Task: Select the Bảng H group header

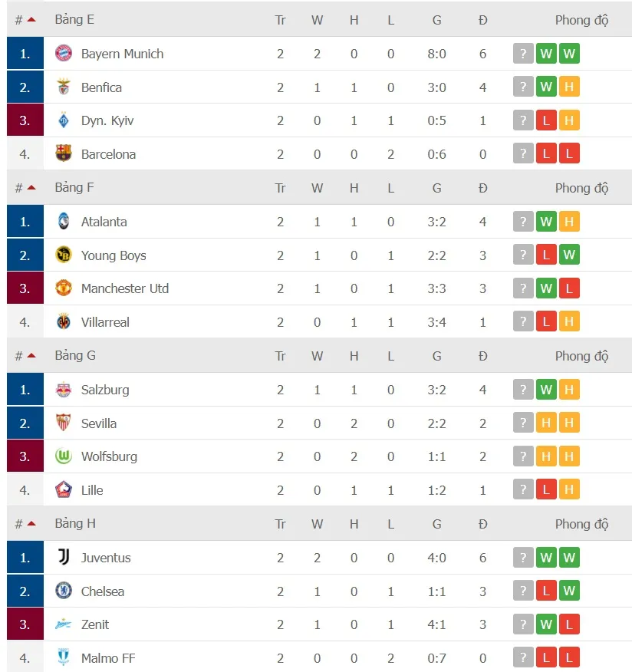Action: point(74,523)
